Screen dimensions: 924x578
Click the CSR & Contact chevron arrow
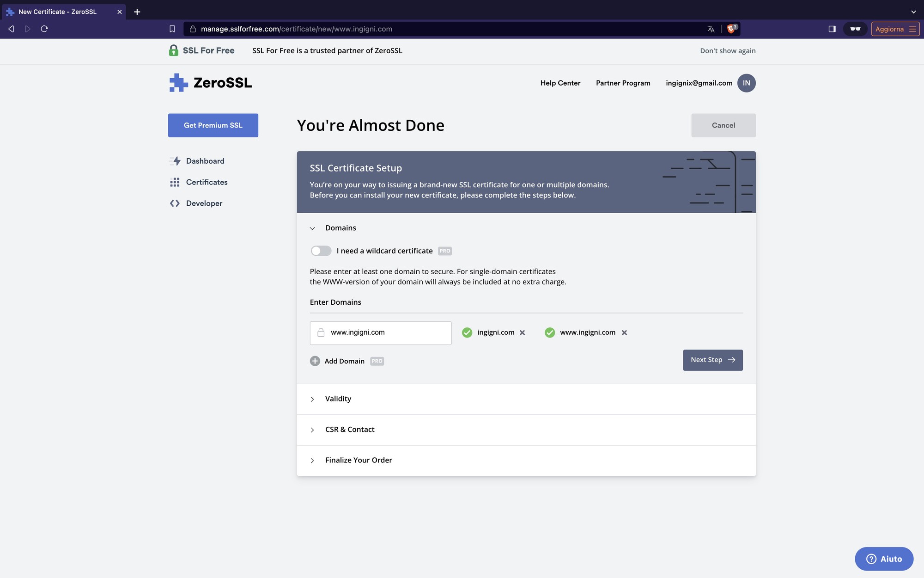(312, 430)
